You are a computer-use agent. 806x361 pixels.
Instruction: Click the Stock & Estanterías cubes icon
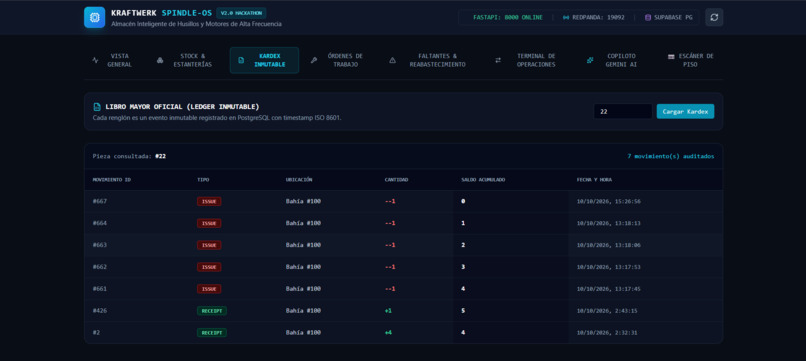(x=160, y=60)
